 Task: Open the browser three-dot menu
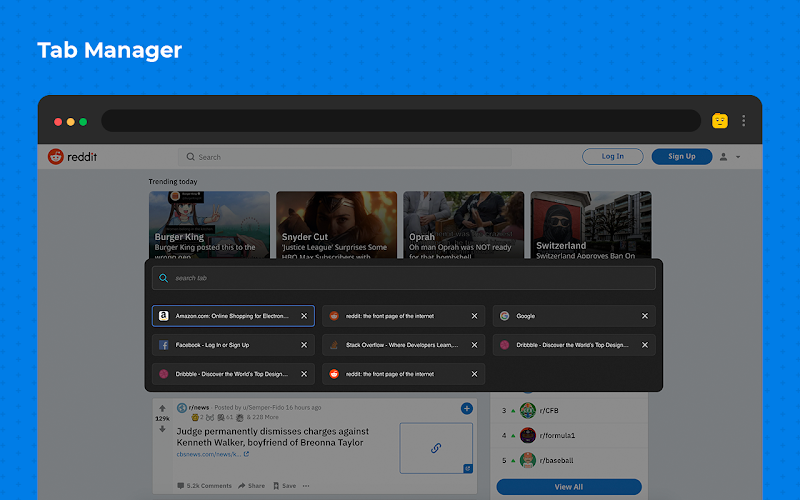tap(743, 121)
